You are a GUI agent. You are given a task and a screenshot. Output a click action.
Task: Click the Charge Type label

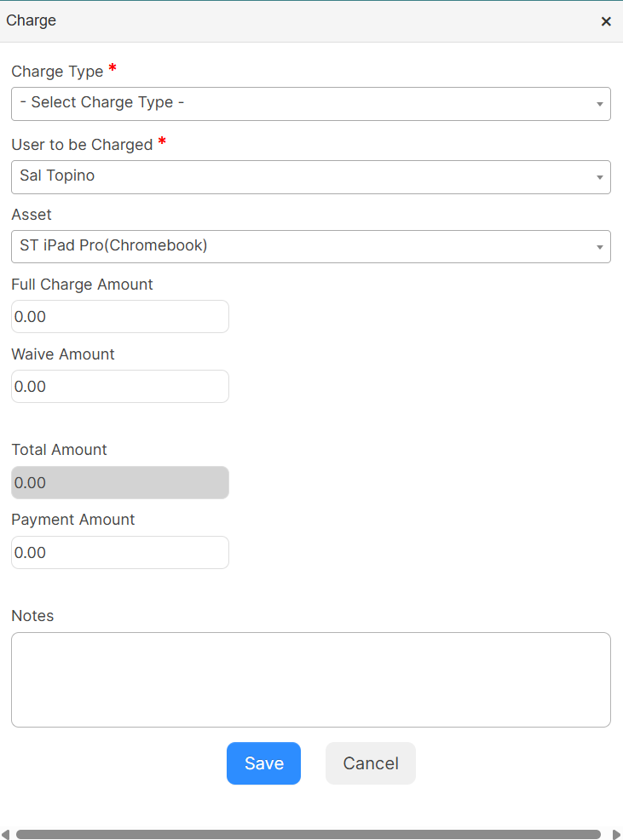coord(57,72)
